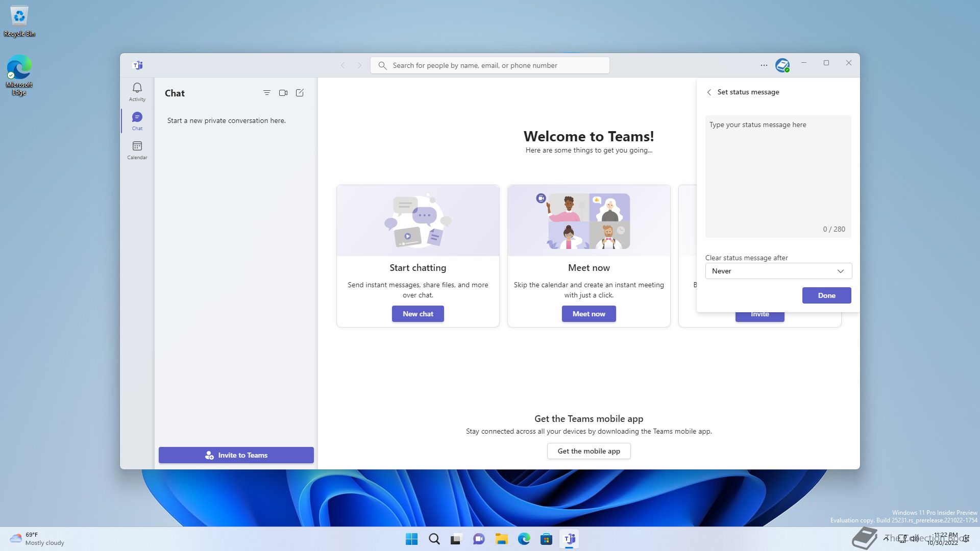
Task: Click the people search field
Action: pyautogui.click(x=490, y=65)
